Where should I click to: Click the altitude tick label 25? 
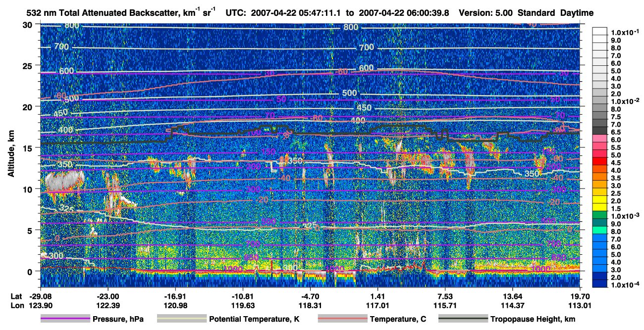point(28,66)
